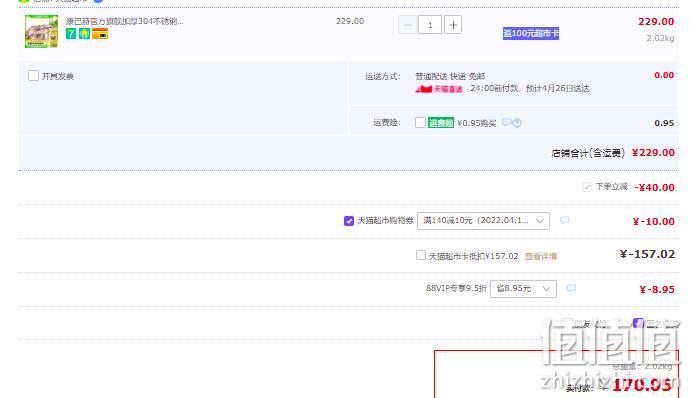Viewport: 690px width, 398px height.
Task: Increase quantity with the plus button
Action: pyautogui.click(x=453, y=25)
